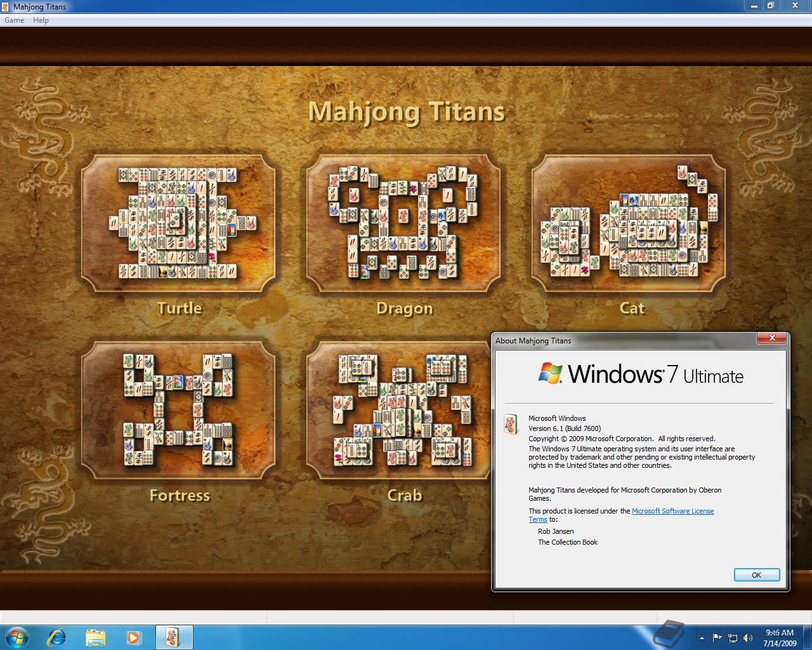Click OK in the About Mahjong Titans dialog
The width and height of the screenshot is (812, 650).
click(756, 575)
